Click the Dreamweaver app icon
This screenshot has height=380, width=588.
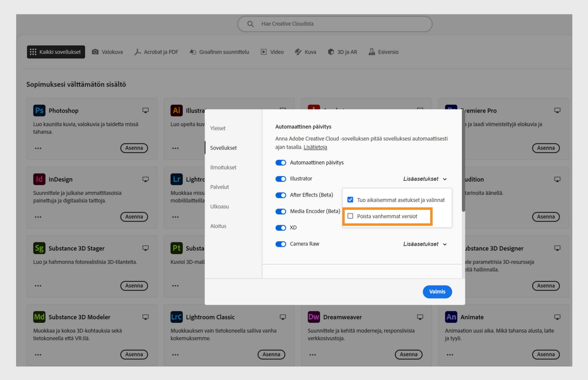click(314, 317)
